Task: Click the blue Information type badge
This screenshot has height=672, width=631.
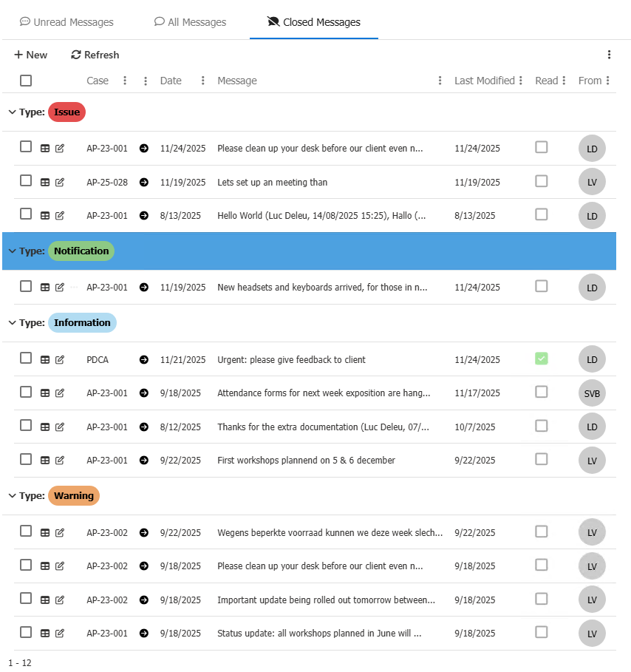Action: coord(82,323)
